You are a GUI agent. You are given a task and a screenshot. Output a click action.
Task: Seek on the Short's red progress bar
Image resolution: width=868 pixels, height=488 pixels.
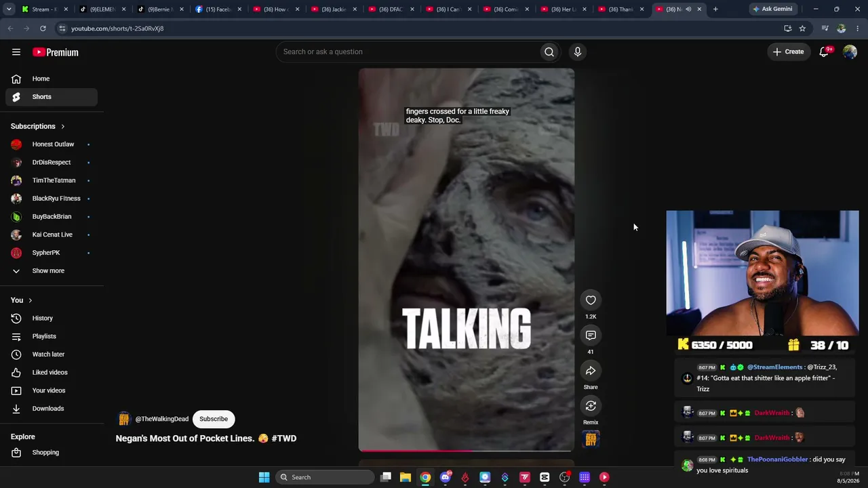click(x=467, y=450)
